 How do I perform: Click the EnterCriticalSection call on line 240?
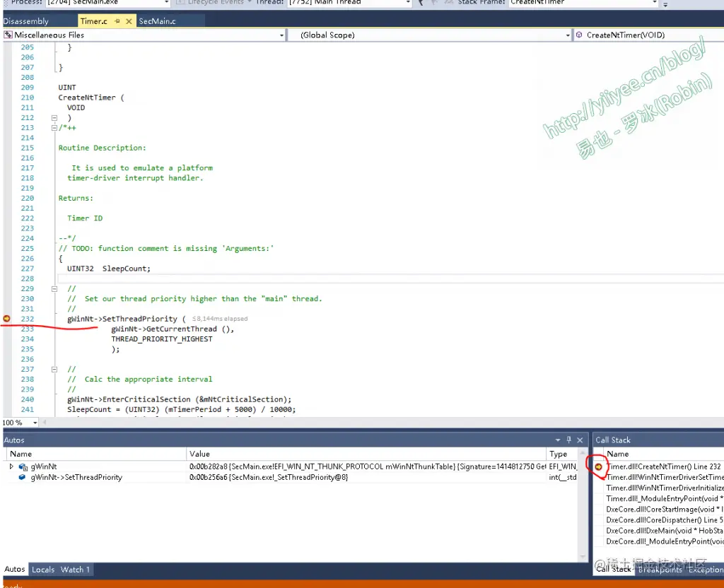click(179, 399)
